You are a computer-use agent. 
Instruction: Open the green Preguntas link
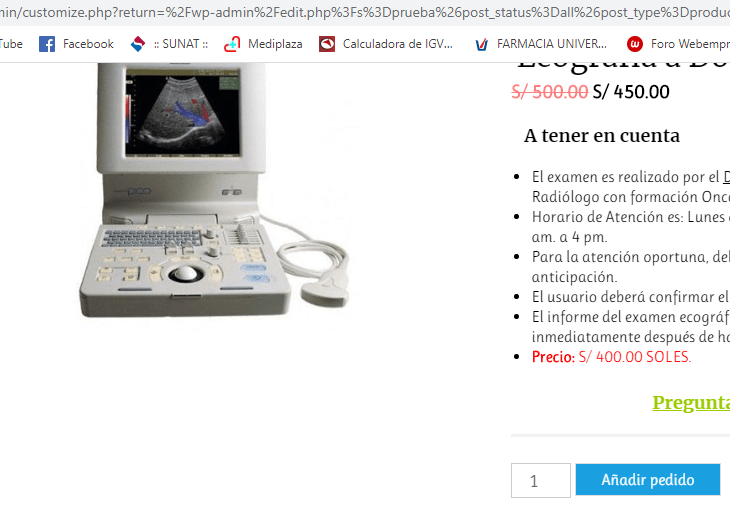click(x=691, y=403)
